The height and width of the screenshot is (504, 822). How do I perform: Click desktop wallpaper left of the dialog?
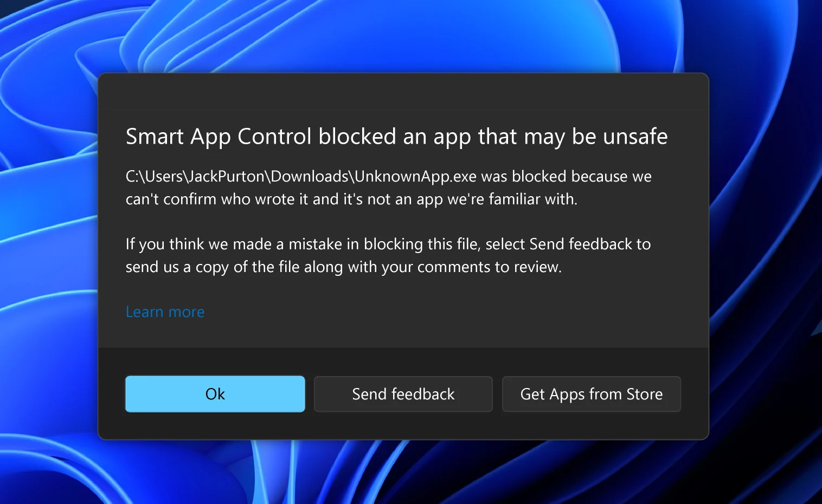(x=49, y=255)
